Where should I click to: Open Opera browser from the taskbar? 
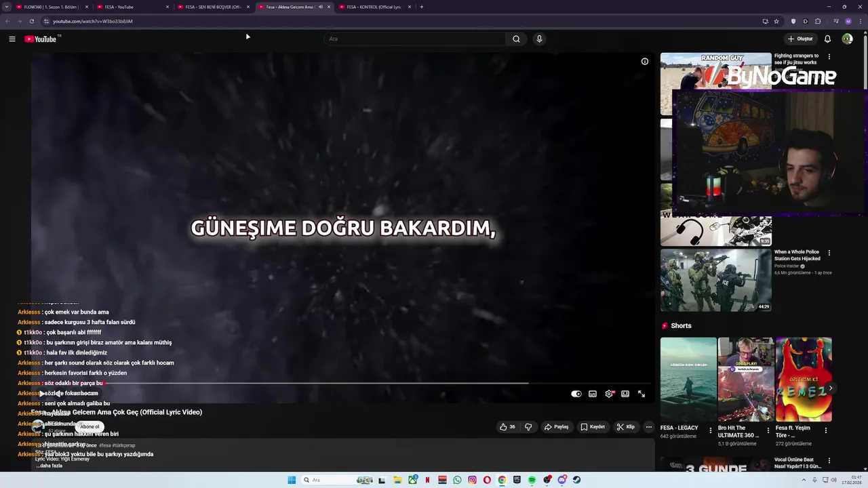tap(487, 480)
